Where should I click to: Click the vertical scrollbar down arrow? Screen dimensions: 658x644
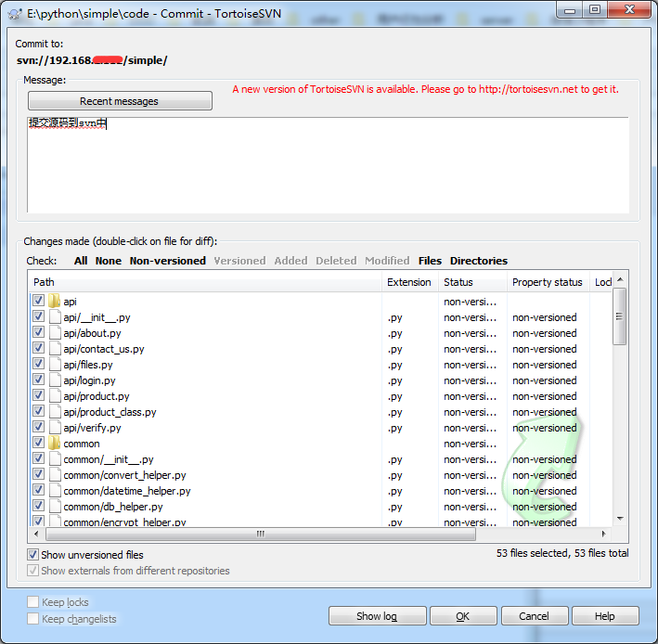(x=620, y=519)
